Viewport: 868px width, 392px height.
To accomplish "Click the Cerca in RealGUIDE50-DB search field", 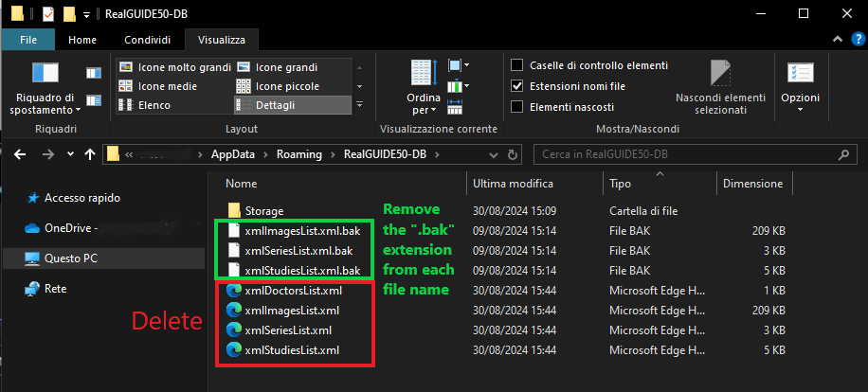I will pos(692,154).
